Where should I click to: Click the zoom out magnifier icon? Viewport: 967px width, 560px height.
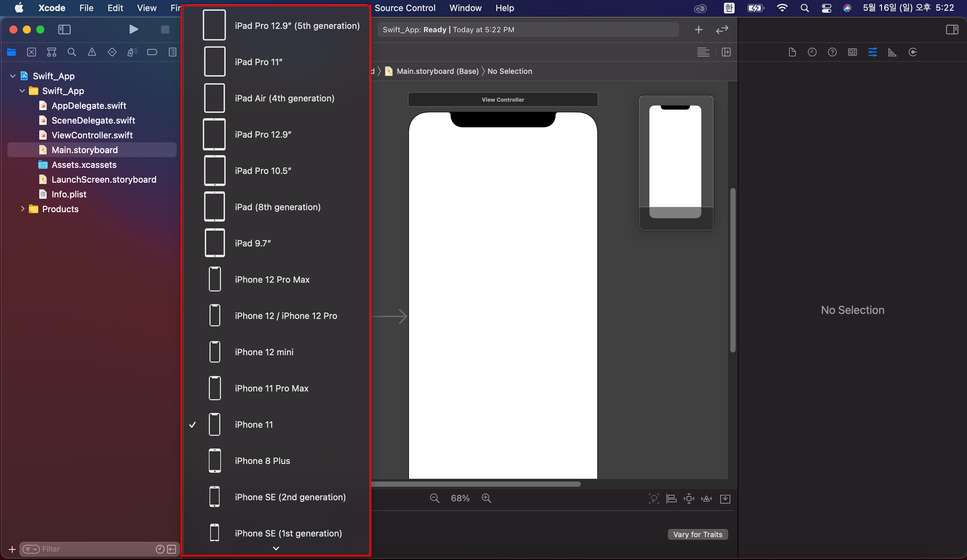pos(434,498)
